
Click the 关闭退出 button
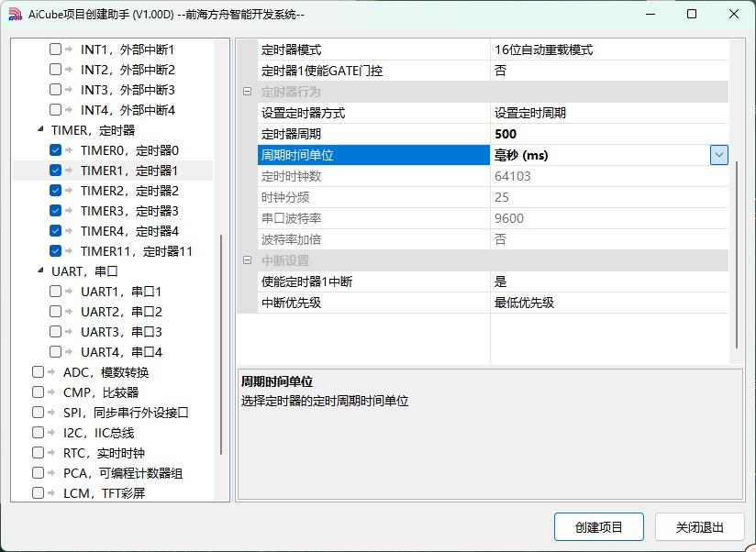tap(700, 527)
